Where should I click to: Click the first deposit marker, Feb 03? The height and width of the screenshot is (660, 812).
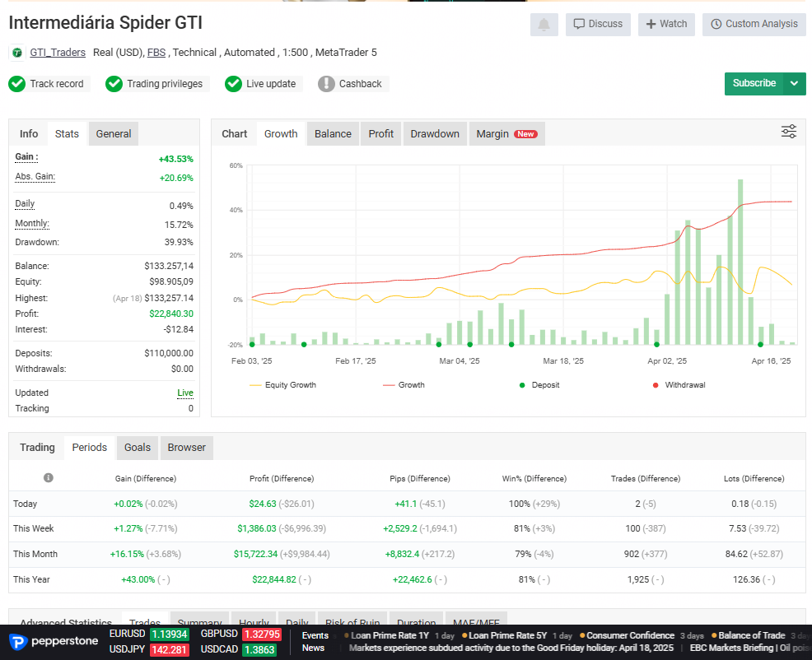pos(252,344)
